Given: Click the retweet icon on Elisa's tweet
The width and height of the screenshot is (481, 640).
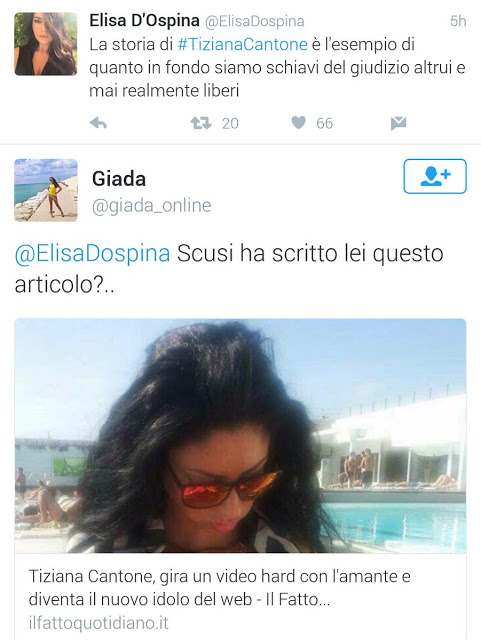Looking at the screenshot, I should coord(201,123).
